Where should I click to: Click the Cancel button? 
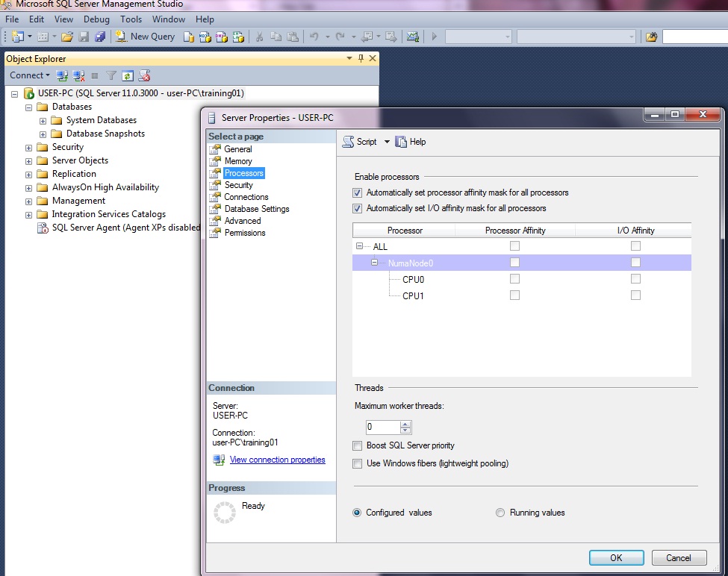point(679,557)
